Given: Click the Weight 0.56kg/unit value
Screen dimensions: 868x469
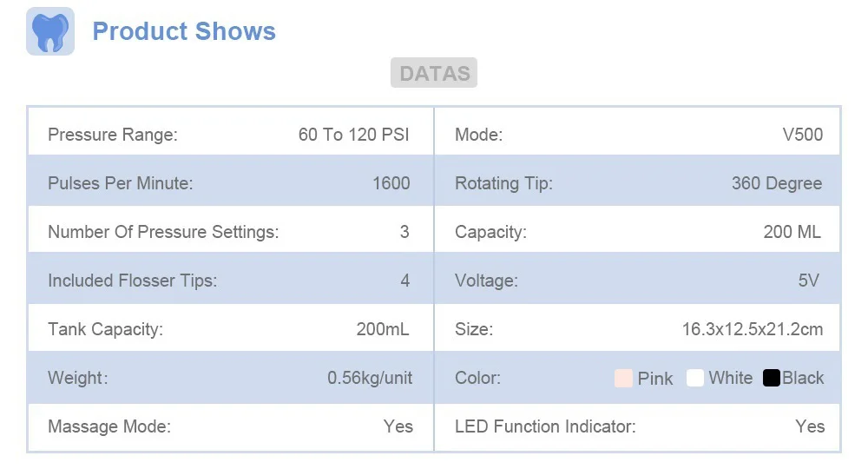Looking at the screenshot, I should [370, 378].
